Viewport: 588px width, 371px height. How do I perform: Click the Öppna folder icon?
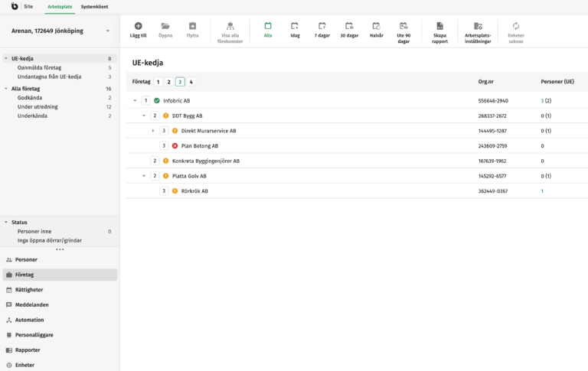165,26
